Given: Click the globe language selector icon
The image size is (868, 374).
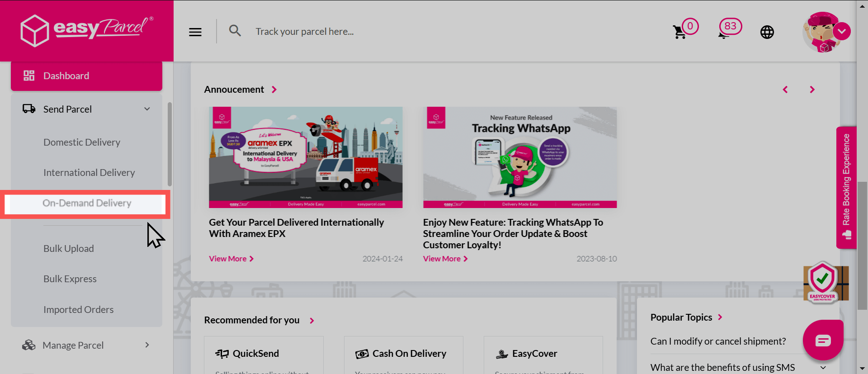Looking at the screenshot, I should [x=767, y=32].
